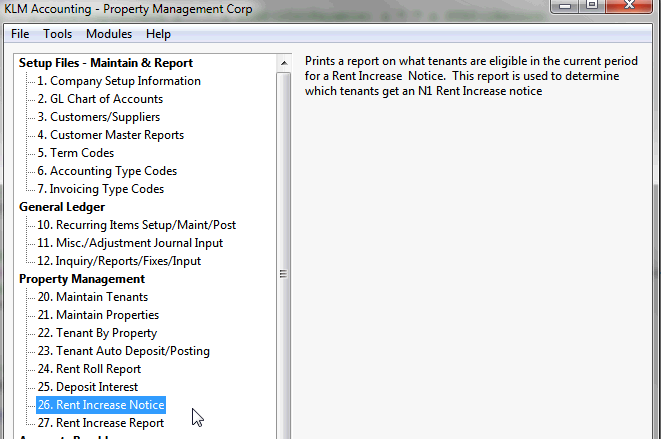Select 2. GL Chart of Accounts
This screenshot has width=661, height=439.
100,99
